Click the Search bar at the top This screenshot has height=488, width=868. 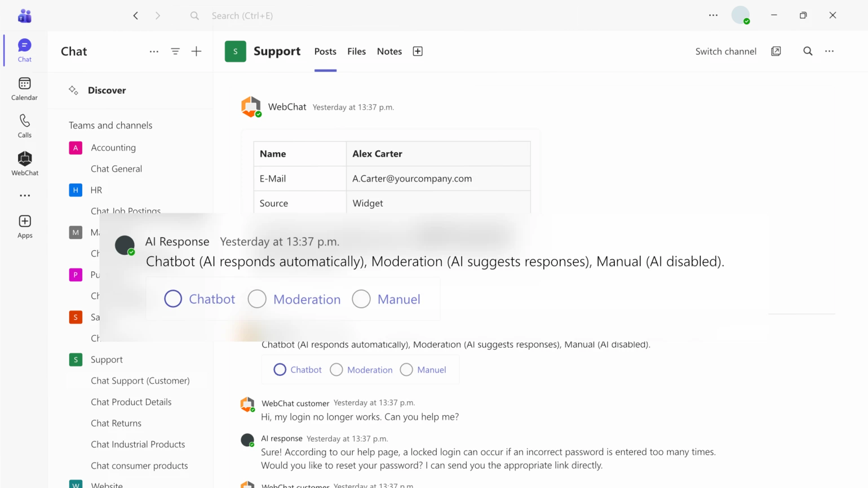pyautogui.click(x=376, y=15)
